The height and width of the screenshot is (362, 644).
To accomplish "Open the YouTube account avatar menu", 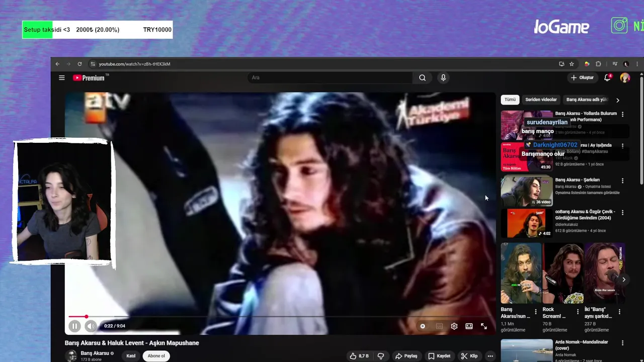I will coord(625,77).
